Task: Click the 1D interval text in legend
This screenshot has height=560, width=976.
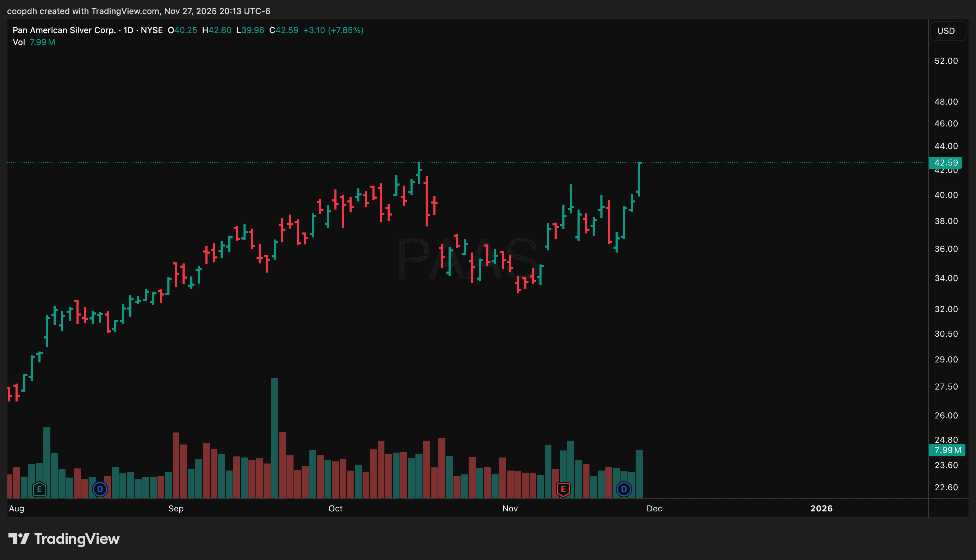Action: pyautogui.click(x=128, y=30)
